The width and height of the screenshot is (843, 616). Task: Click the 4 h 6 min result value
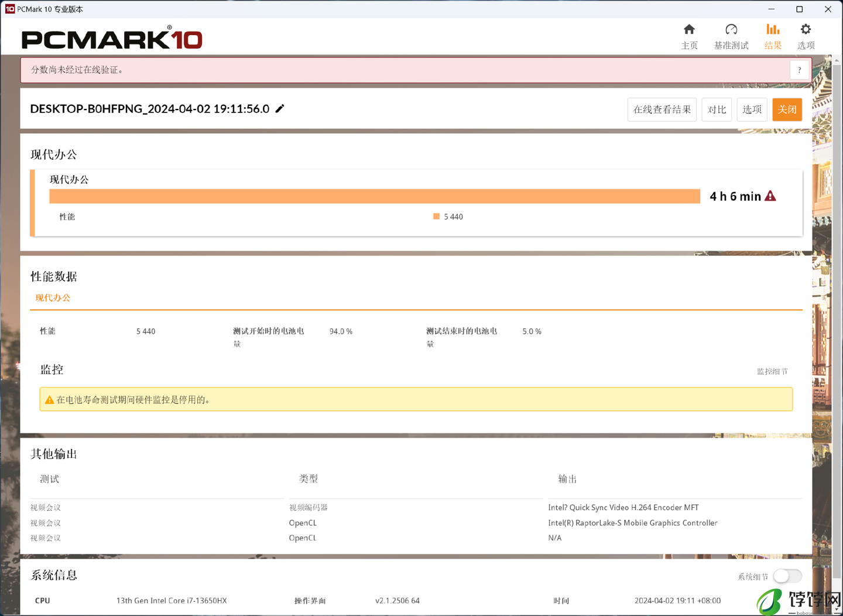point(735,196)
